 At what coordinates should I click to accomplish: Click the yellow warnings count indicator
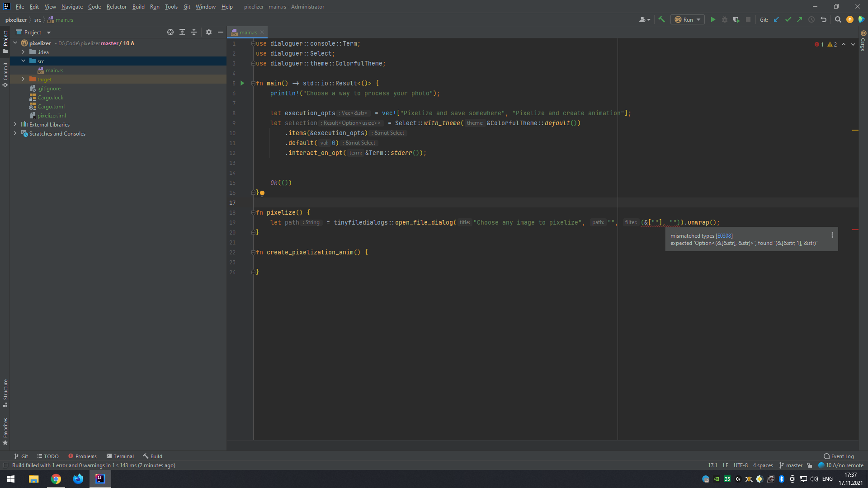[x=832, y=44]
